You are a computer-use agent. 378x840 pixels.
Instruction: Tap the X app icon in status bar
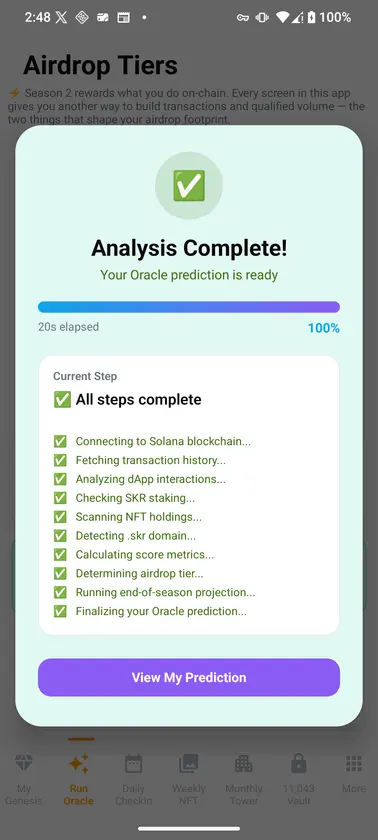pos(61,17)
